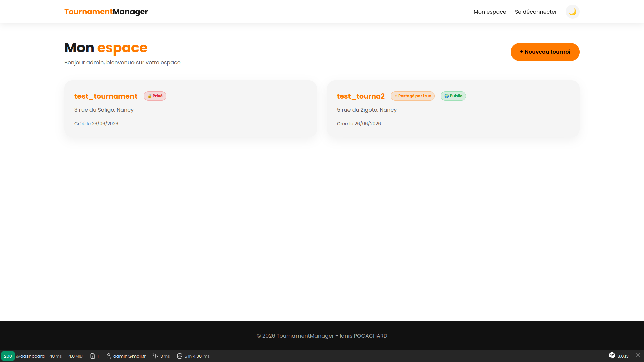This screenshot has width=644, height=362.
Task: Select the address 3 rue du Saligo, Nancy
Action: (x=104, y=110)
